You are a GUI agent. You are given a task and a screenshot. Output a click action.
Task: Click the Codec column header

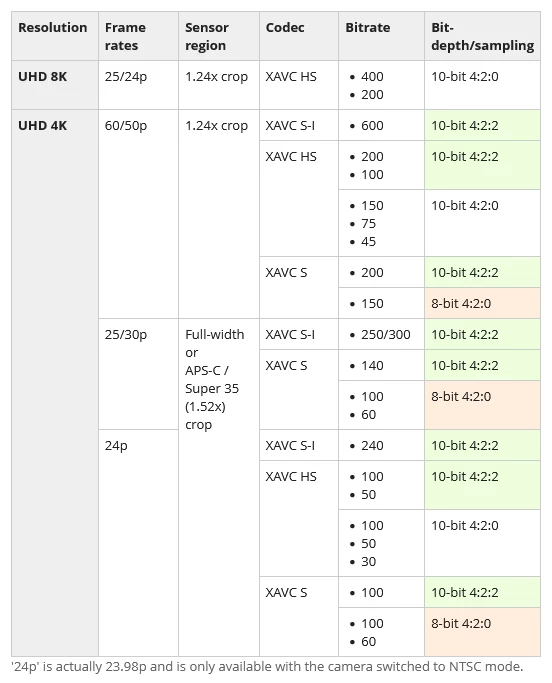[299, 36]
